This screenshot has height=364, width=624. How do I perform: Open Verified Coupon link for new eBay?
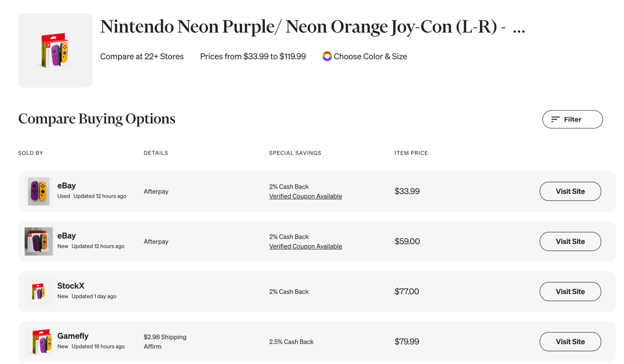pyautogui.click(x=305, y=246)
